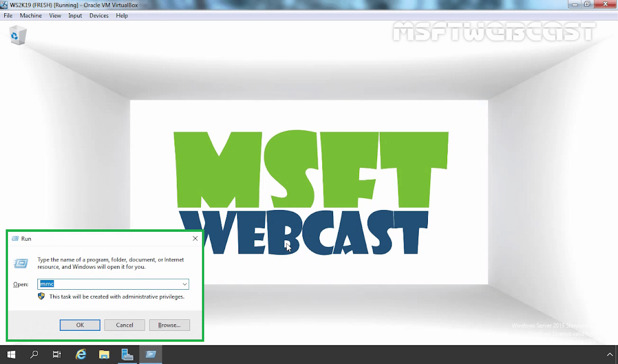
Task: Open the VirtualBox Machine menu
Action: pyautogui.click(x=31, y=15)
